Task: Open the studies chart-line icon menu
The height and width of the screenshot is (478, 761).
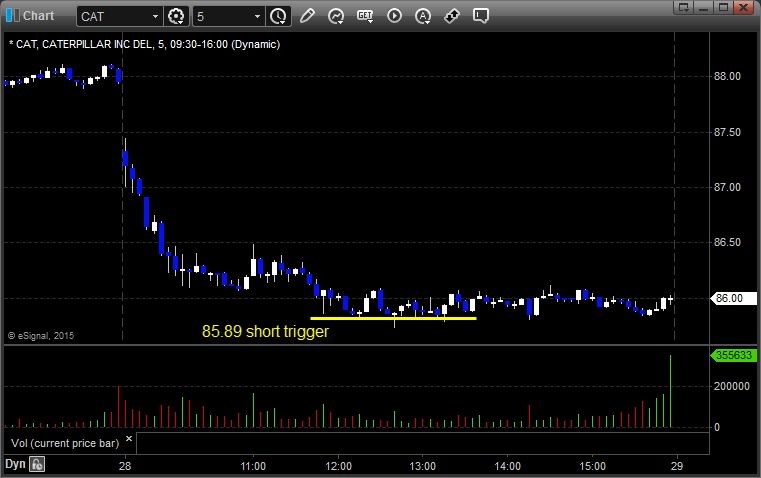Action: pyautogui.click(x=335, y=16)
